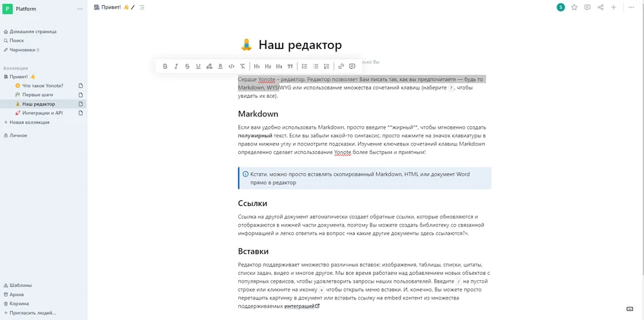
Task: Convert selection to H3 heading
Action: 279,66
